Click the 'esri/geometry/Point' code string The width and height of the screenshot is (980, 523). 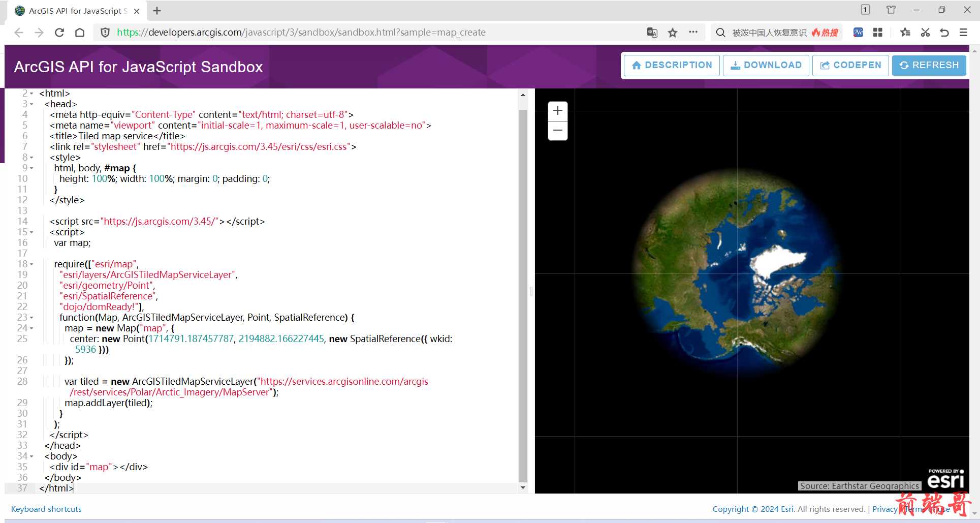click(x=106, y=285)
